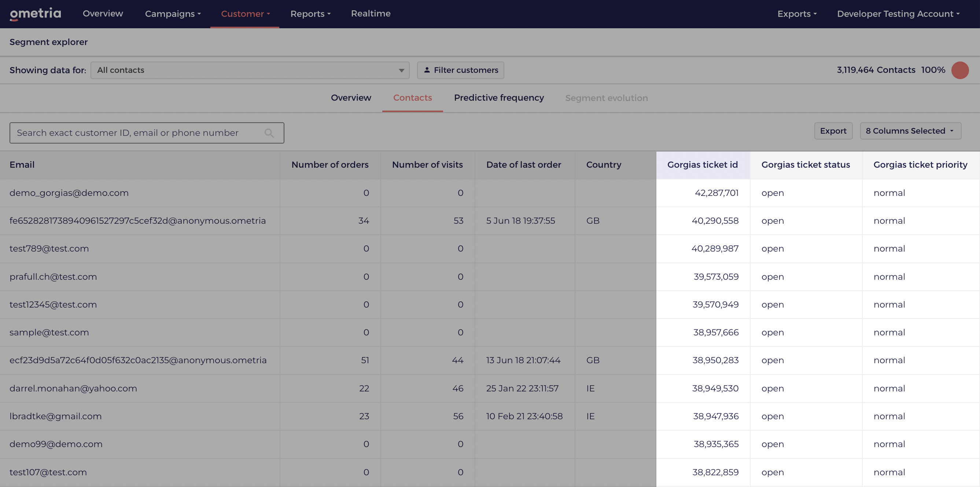The height and width of the screenshot is (487, 980).
Task: Click the Export button
Action: 833,131
